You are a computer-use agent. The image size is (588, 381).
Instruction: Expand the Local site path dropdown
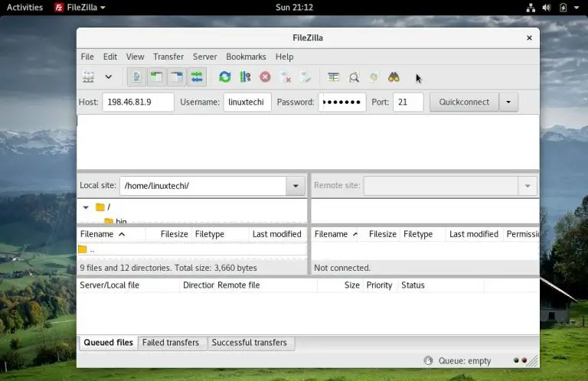(296, 186)
